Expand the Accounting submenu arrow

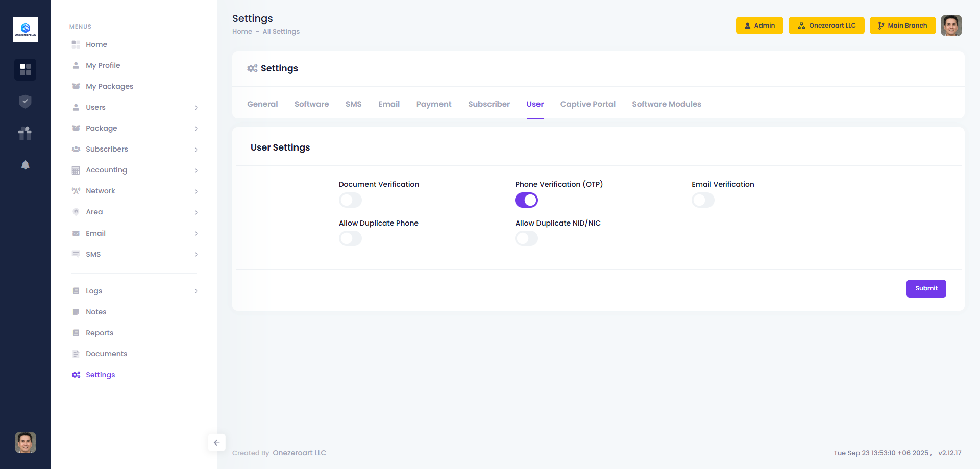(x=196, y=170)
